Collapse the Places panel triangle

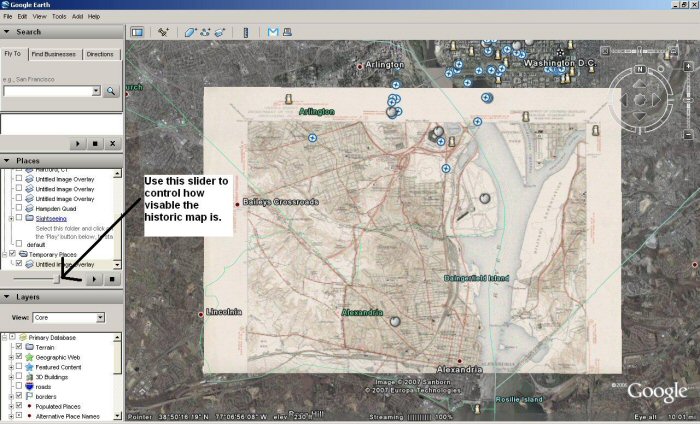tap(7, 160)
